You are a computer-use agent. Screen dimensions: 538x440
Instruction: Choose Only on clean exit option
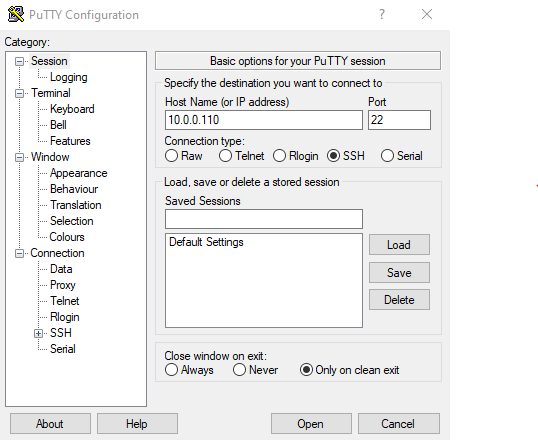306,370
